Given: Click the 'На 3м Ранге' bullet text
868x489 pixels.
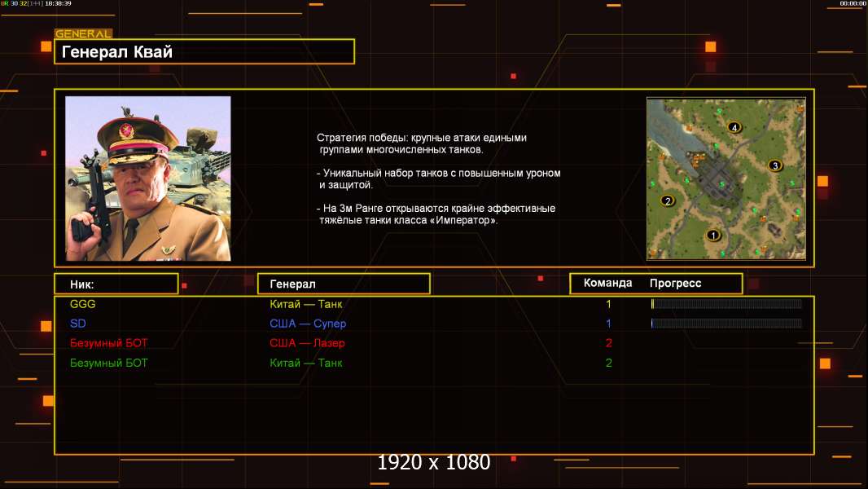Looking at the screenshot, I should point(436,214).
